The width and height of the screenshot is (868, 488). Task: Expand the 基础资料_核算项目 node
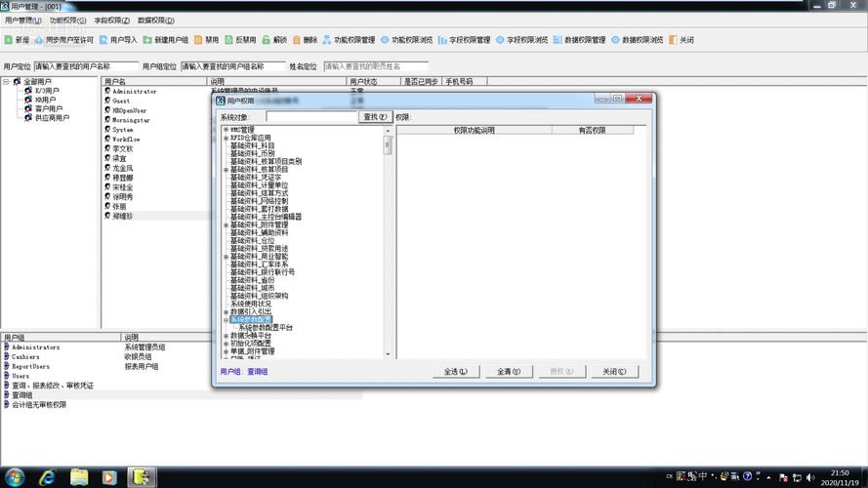tap(226, 169)
